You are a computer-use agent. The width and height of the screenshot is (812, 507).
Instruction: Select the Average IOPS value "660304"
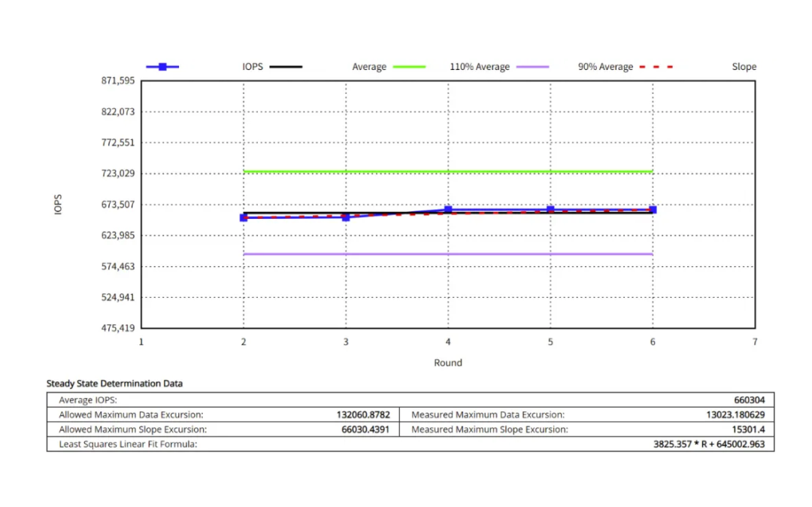(x=750, y=400)
